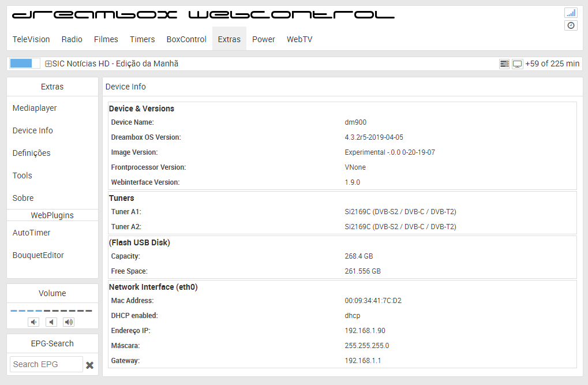Viewport: 588px width, 385px height.
Task: Click the blue program progress bar
Action: 25,63
